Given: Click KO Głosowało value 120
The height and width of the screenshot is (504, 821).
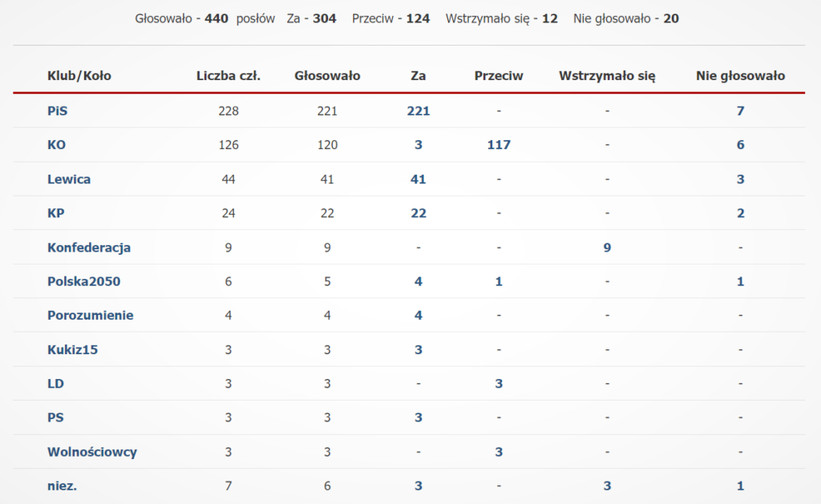Looking at the screenshot, I should pos(327,145).
